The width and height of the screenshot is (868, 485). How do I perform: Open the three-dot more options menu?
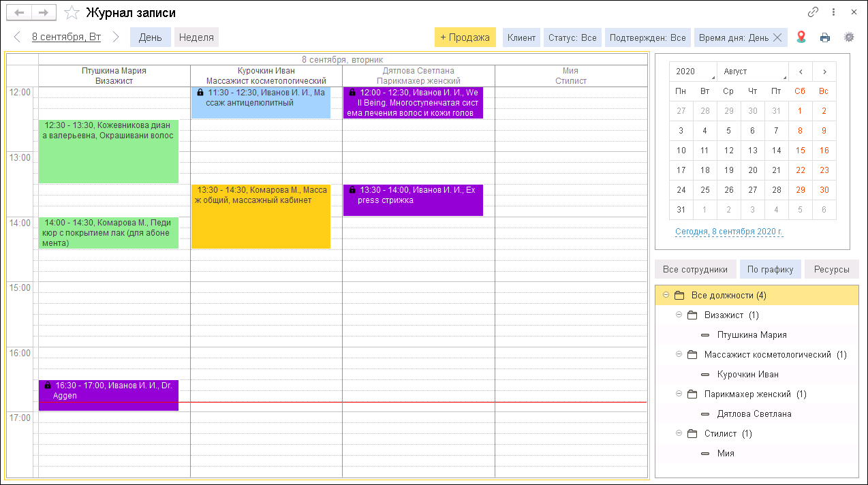click(x=833, y=12)
